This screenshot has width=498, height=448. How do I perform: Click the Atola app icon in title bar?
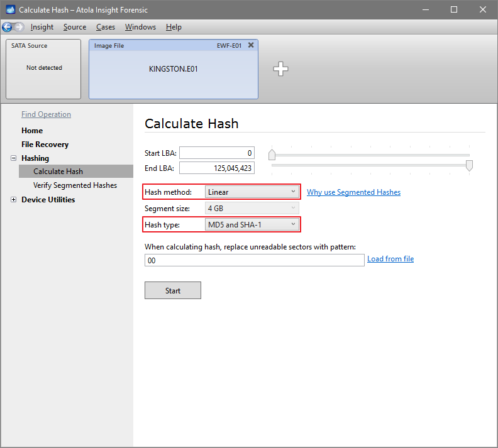point(10,10)
